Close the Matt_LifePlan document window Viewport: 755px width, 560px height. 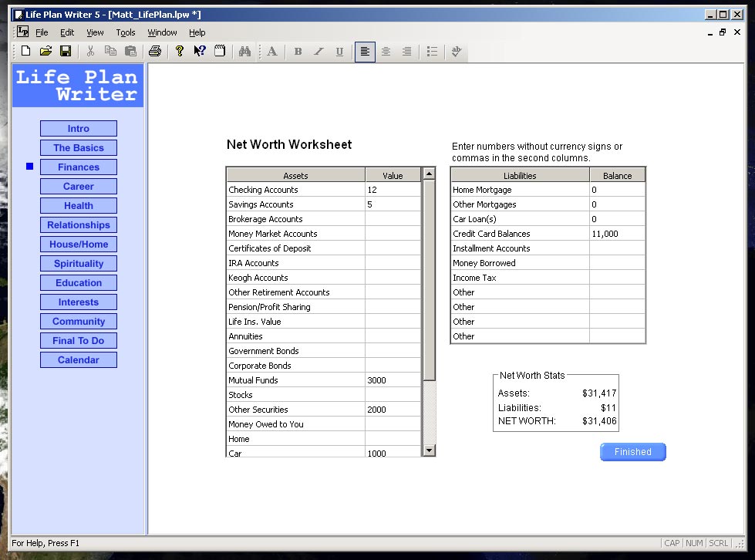click(x=737, y=32)
